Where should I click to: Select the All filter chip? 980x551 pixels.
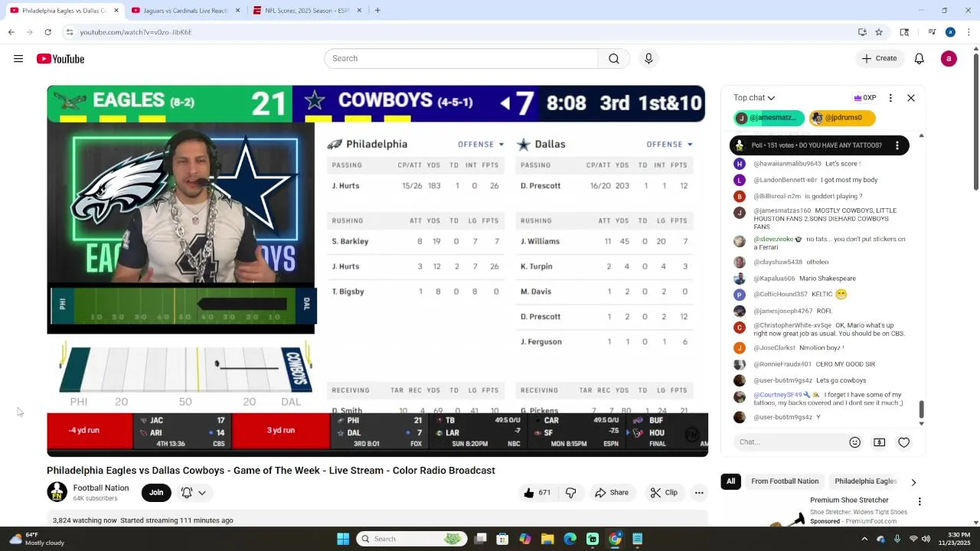730,481
